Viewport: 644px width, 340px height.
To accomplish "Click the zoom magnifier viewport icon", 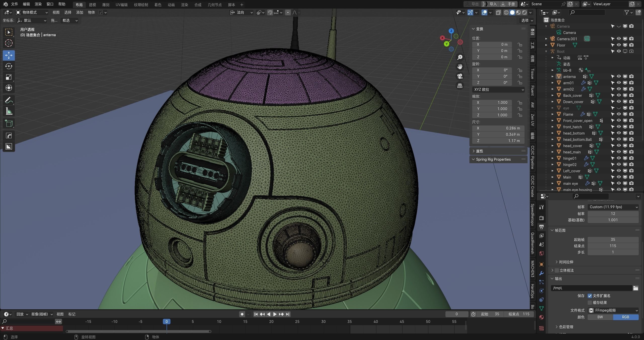I will [460, 57].
